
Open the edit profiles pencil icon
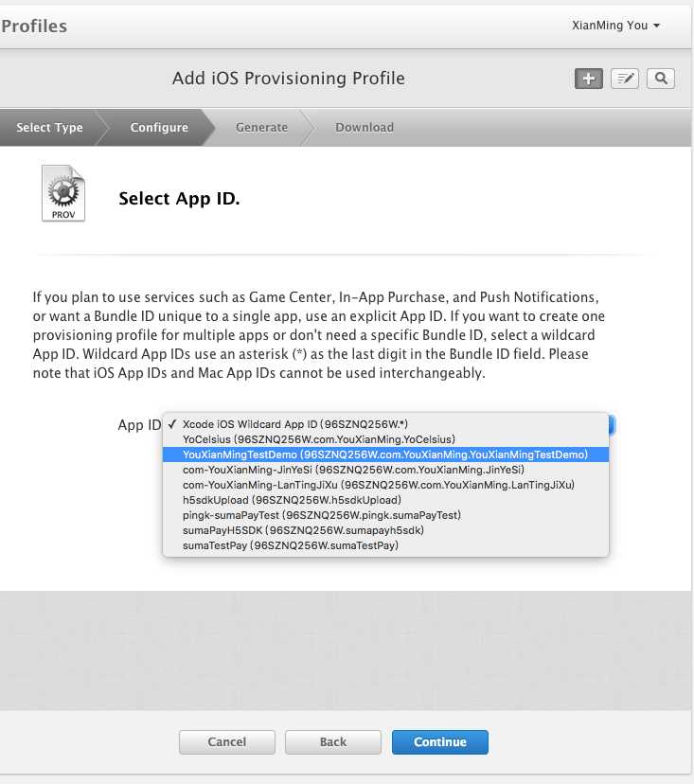coord(625,79)
